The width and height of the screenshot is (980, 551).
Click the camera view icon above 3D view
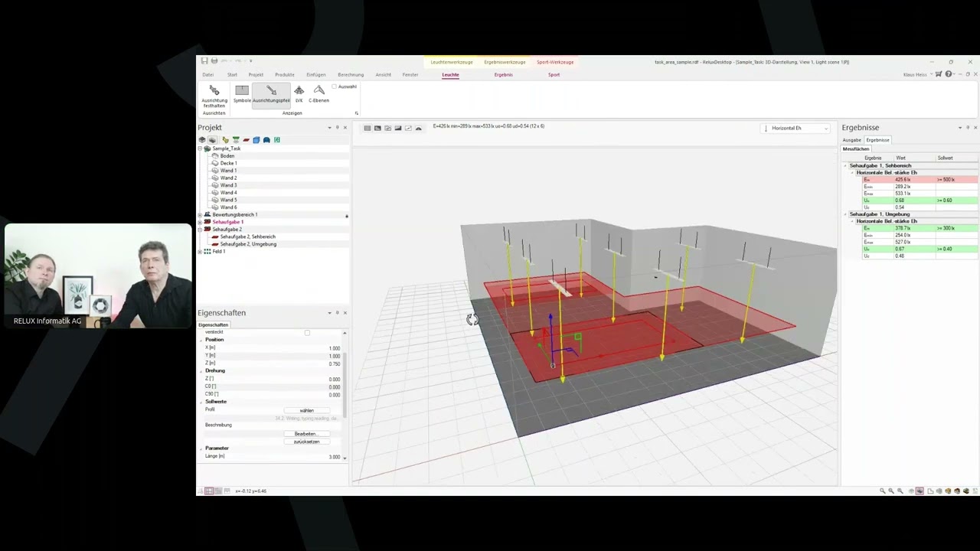[387, 128]
